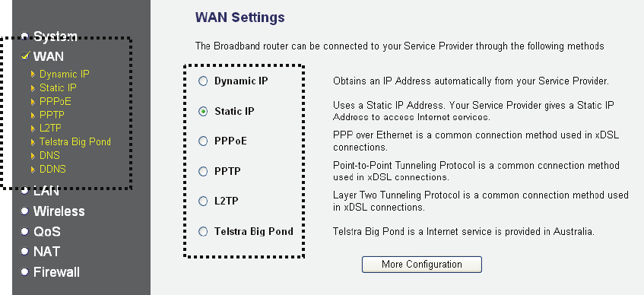Click the bullet icon beside QoS
The width and height of the screenshot is (644, 295).
[24, 231]
